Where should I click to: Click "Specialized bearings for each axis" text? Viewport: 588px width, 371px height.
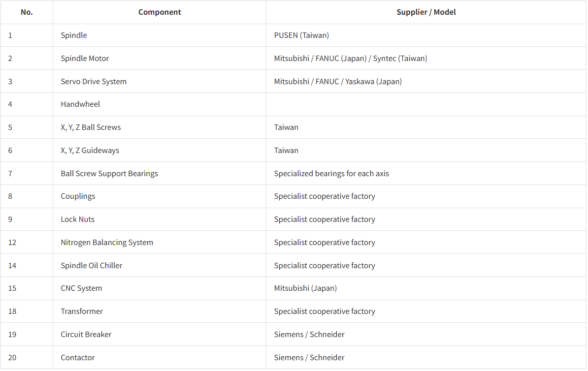pyautogui.click(x=331, y=174)
